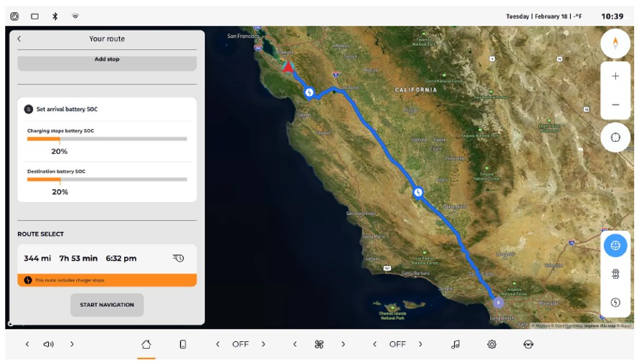
Task: Toggle charging stations on the map
Action: click(615, 302)
